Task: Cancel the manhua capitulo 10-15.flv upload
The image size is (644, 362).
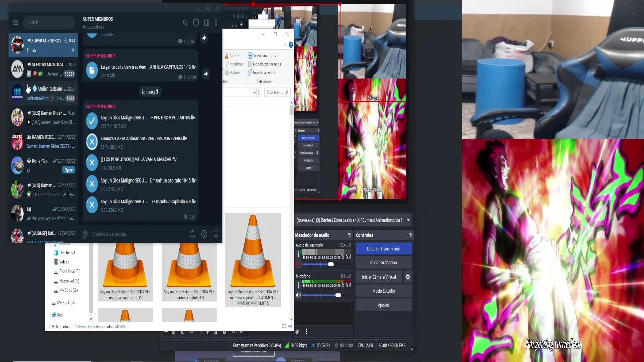Action: (92, 184)
